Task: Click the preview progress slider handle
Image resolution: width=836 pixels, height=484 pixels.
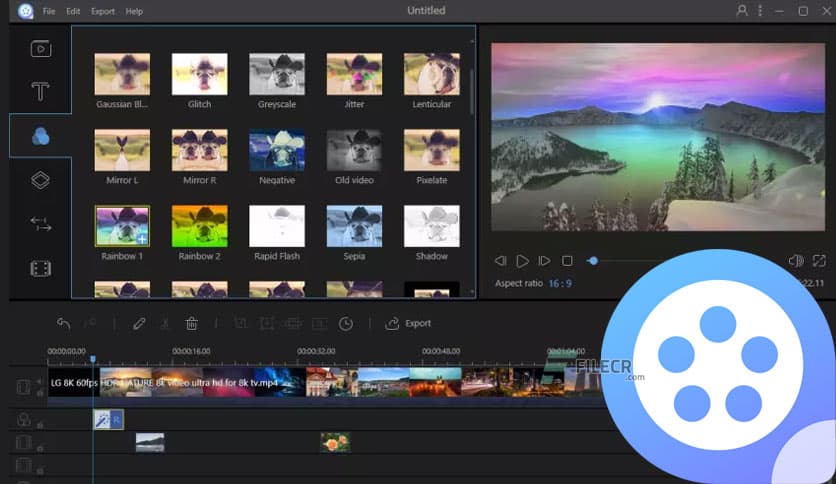Action: coord(593,261)
